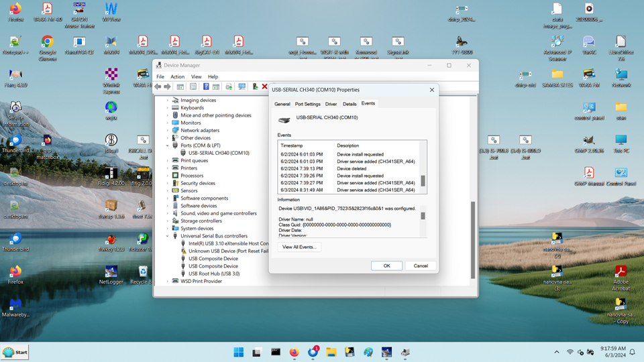Open the Winlink Express desktop icon
The height and width of the screenshot is (362, 644).
111,80
